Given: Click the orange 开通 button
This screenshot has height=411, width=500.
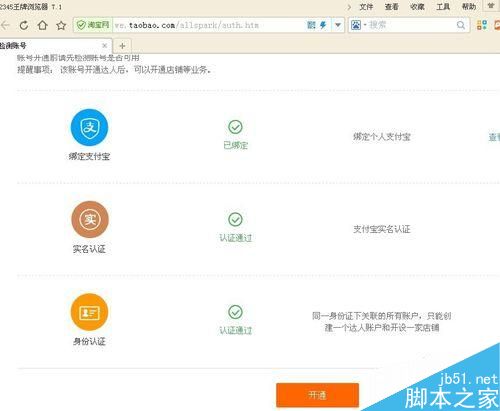Looking at the screenshot, I should pos(317,395).
